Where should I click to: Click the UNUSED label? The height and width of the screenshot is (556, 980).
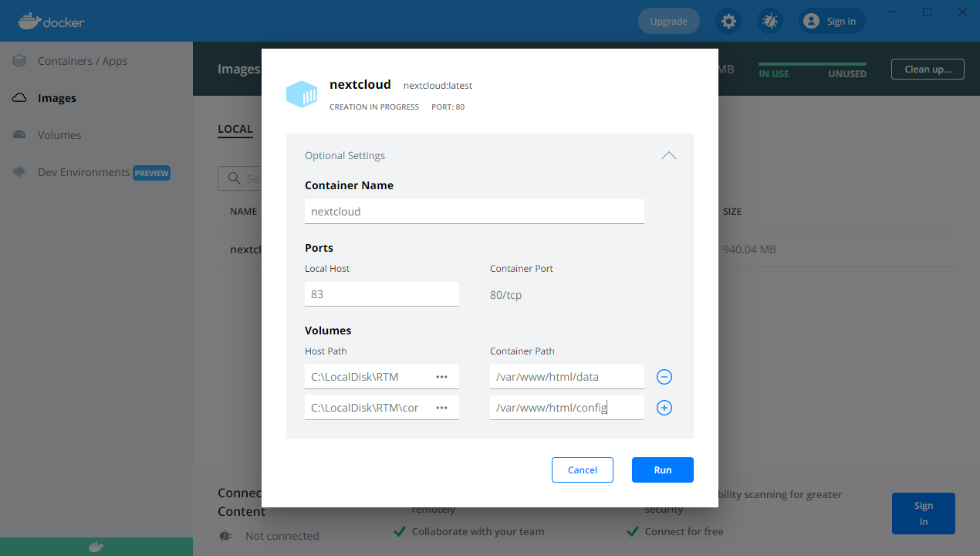847,74
